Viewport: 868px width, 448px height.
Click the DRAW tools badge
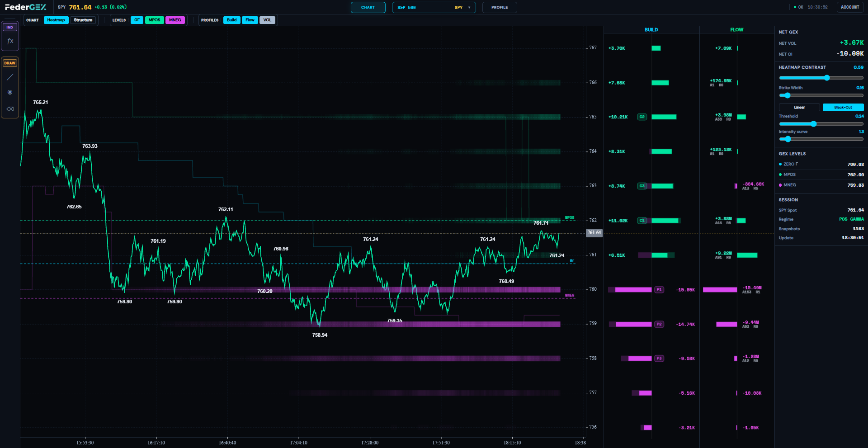pyautogui.click(x=10, y=63)
